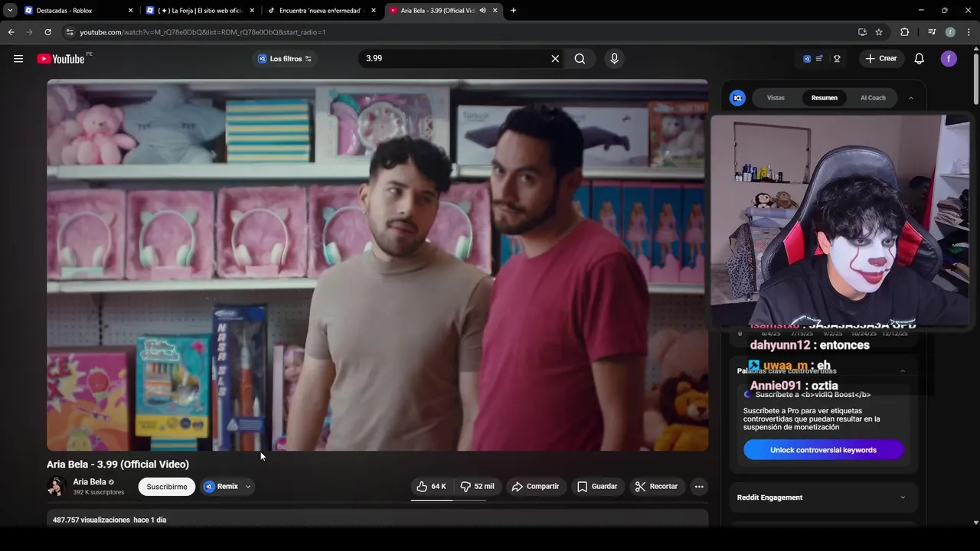Screen dimensions: 980x551
Task: Click the Recortar clip button
Action: [656, 487]
